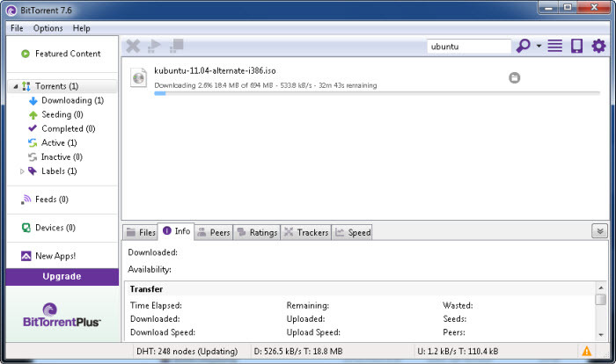Open the remote device phone icon
The height and width of the screenshot is (364, 616).
[x=576, y=46]
